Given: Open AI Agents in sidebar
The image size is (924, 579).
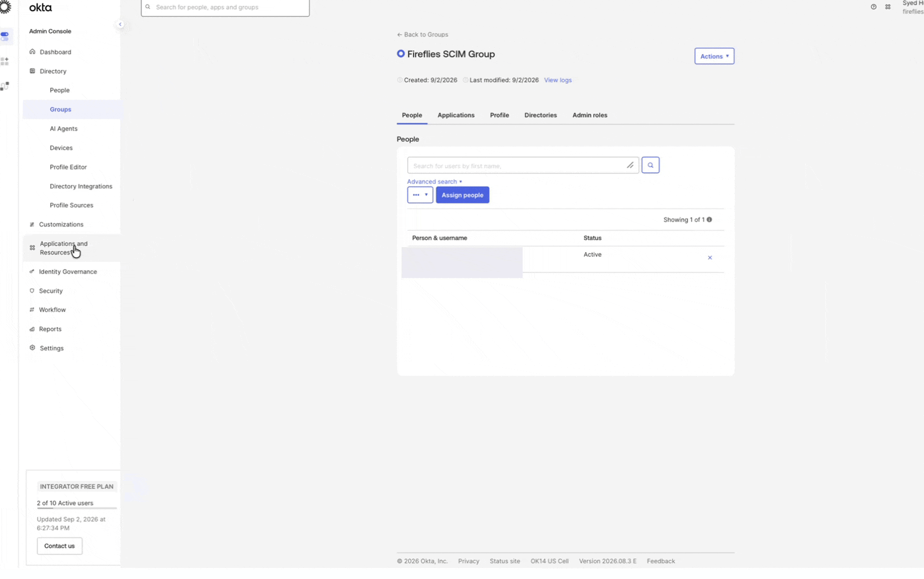Looking at the screenshot, I should (64, 129).
